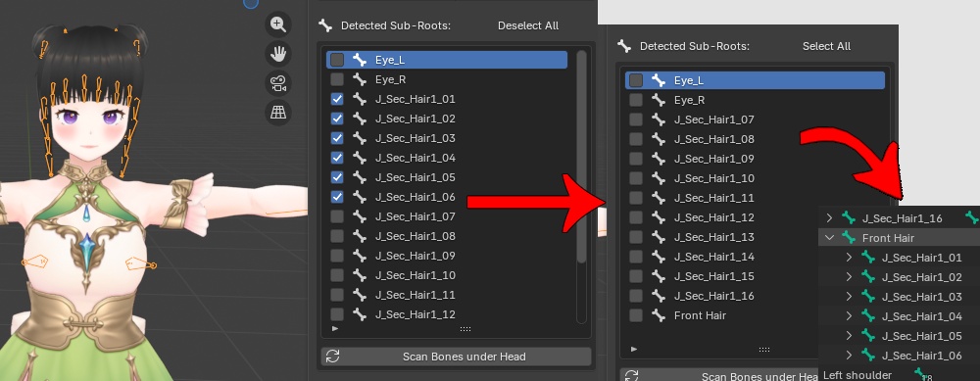Select J_Sec_Hair1_09 row in left list
980x381 pixels.
447,256
